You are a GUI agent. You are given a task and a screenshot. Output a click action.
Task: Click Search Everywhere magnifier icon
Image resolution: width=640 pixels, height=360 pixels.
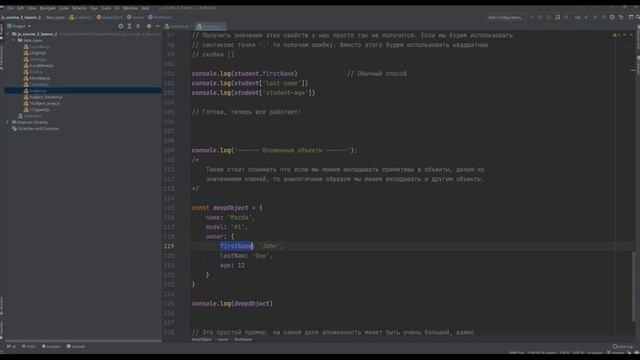(x=638, y=18)
